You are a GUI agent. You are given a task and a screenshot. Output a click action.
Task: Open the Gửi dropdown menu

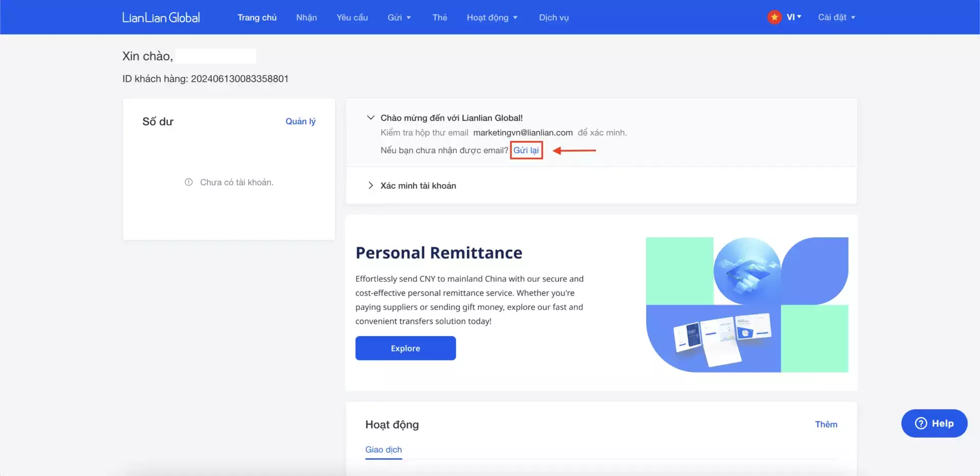[x=399, y=17]
